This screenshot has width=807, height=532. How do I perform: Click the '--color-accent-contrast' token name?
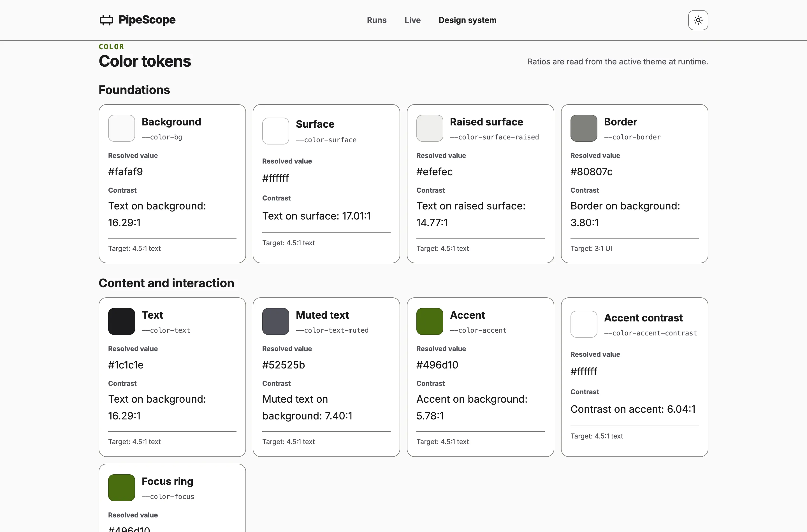[x=650, y=333]
